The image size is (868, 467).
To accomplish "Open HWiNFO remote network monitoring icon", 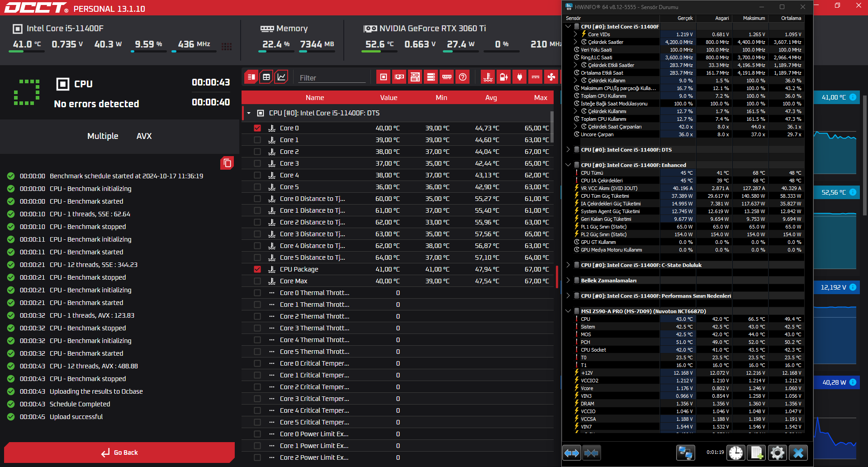I will tap(686, 453).
